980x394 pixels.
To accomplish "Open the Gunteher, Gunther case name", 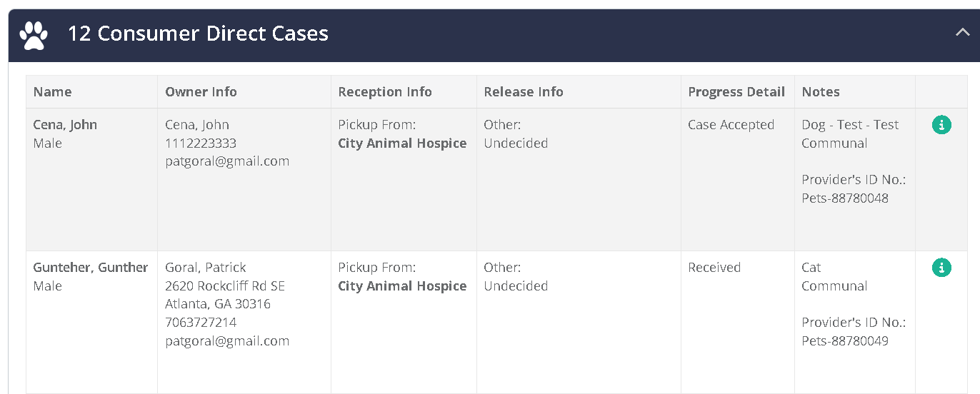I will tap(90, 268).
